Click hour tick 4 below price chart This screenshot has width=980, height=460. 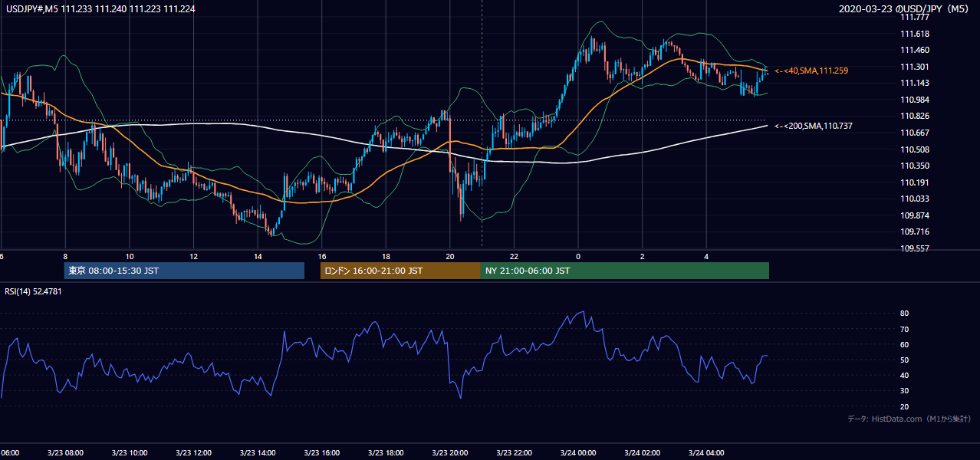click(x=707, y=257)
